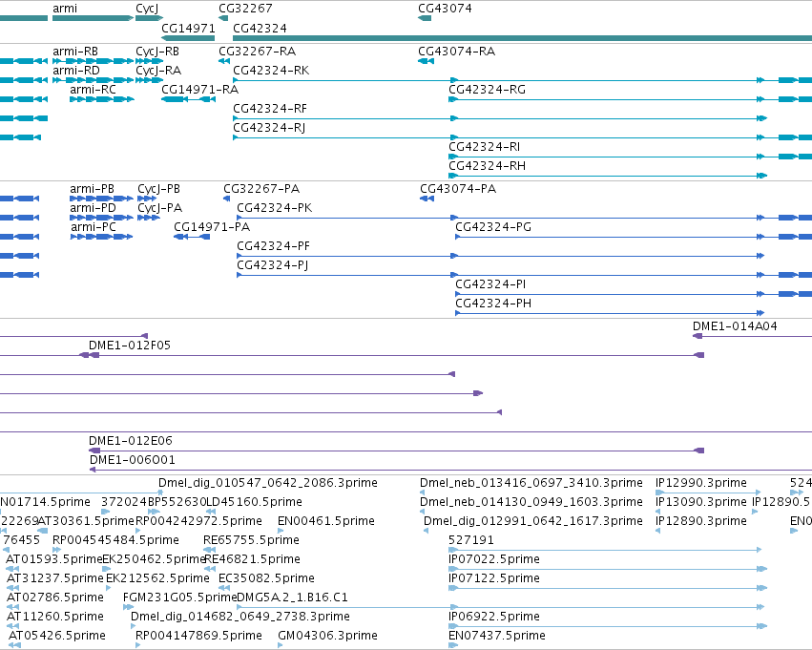Click transcript CG32267-RA label
812x650 pixels.
click(x=258, y=52)
